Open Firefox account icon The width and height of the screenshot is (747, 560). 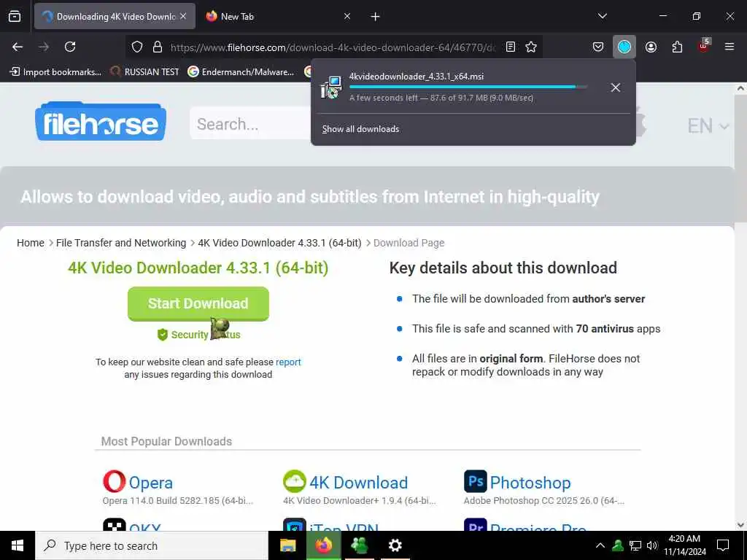tap(651, 47)
